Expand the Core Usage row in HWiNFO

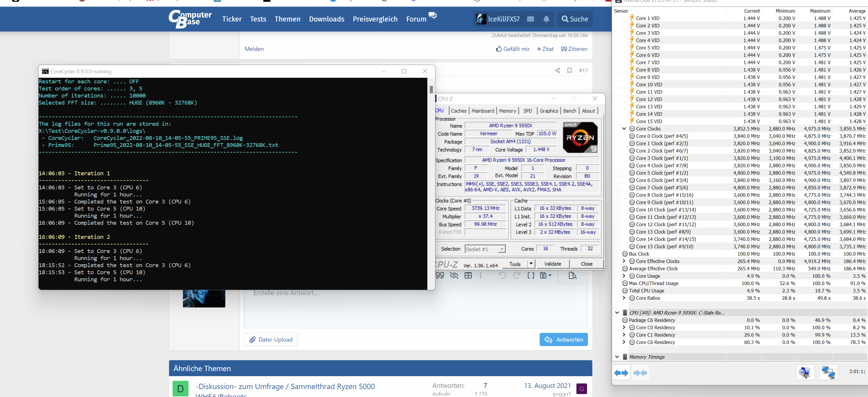click(624, 276)
